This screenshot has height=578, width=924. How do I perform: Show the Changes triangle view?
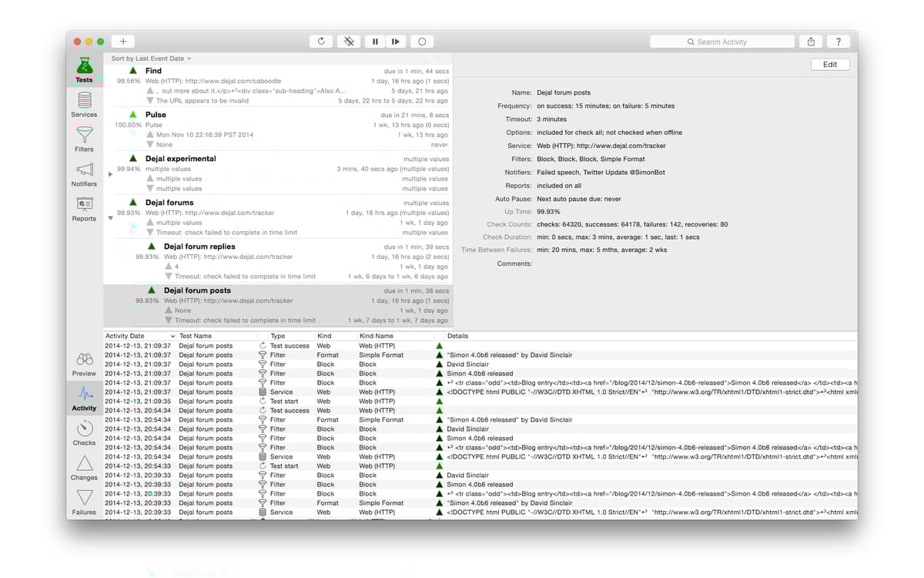84,467
